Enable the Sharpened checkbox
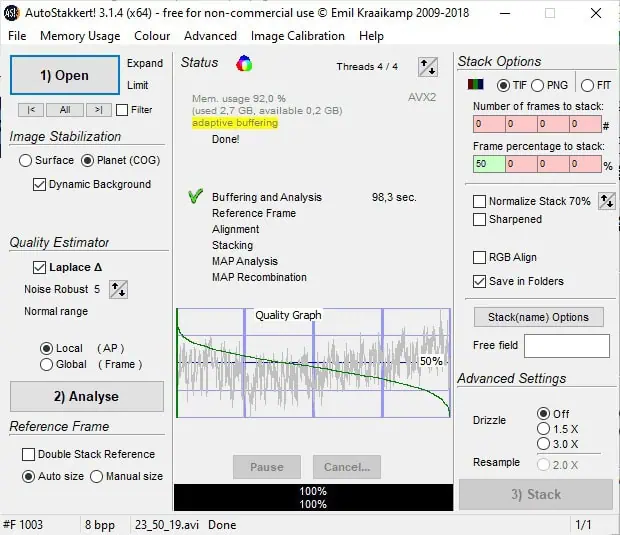Image resolution: width=620 pixels, height=535 pixels. (479, 219)
